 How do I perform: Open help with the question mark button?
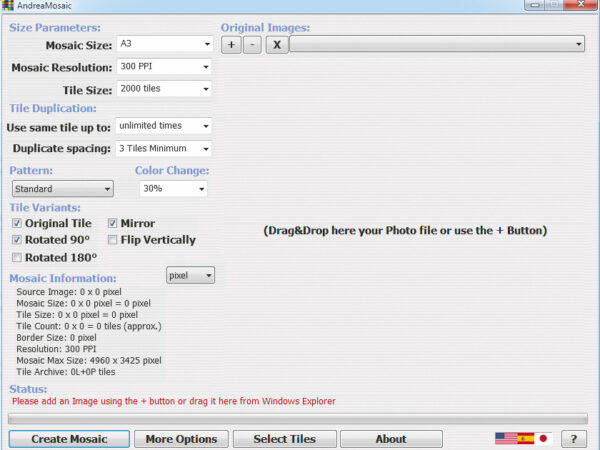pos(573,439)
